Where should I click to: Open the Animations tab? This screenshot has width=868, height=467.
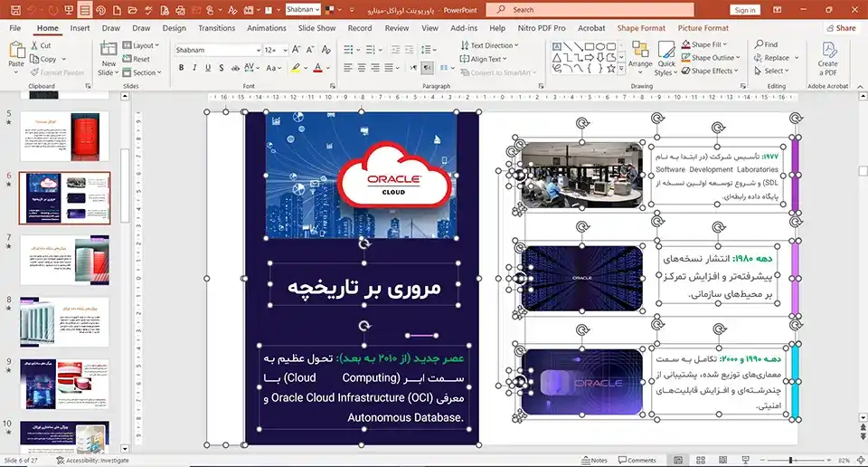pyautogui.click(x=266, y=28)
